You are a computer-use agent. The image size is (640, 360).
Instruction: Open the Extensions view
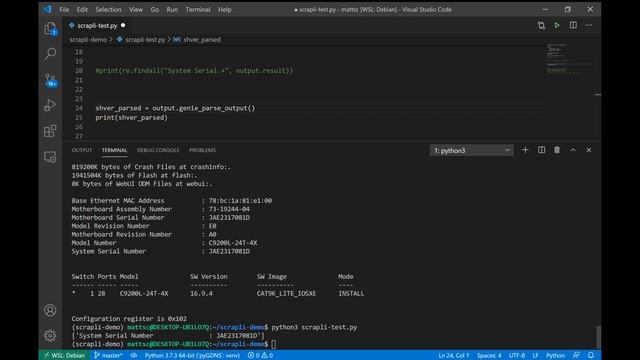(50, 131)
